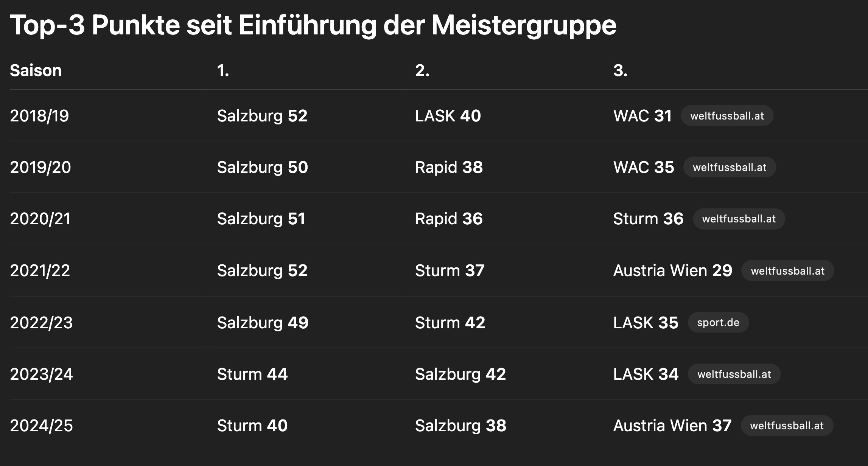Viewport: 868px width, 466px height.
Task: Click the LASK 40 cell
Action: (x=448, y=116)
